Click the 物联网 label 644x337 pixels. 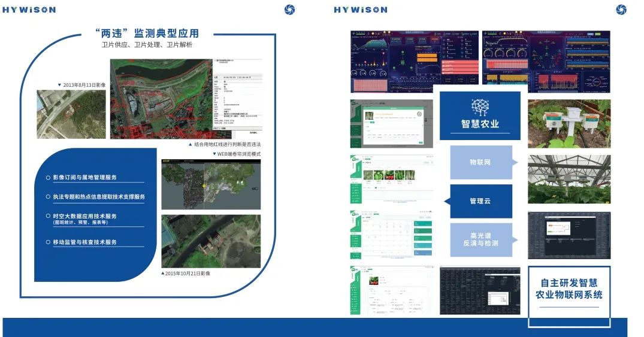pyautogui.click(x=480, y=162)
